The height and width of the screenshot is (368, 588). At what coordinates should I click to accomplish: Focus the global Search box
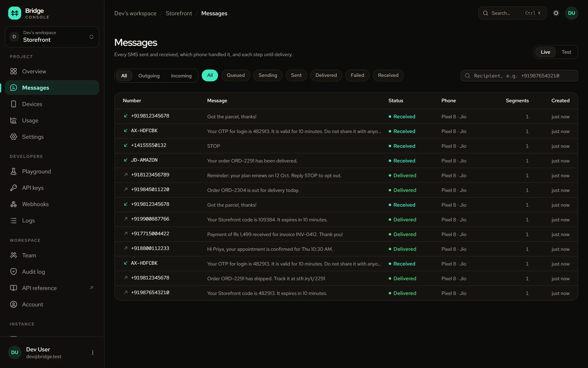513,13
